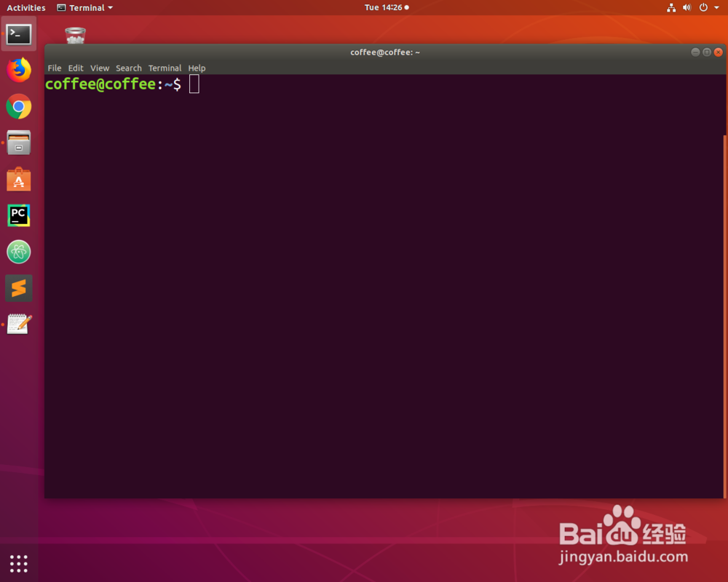
Task: Launch Firefox from the dock
Action: pyautogui.click(x=19, y=70)
